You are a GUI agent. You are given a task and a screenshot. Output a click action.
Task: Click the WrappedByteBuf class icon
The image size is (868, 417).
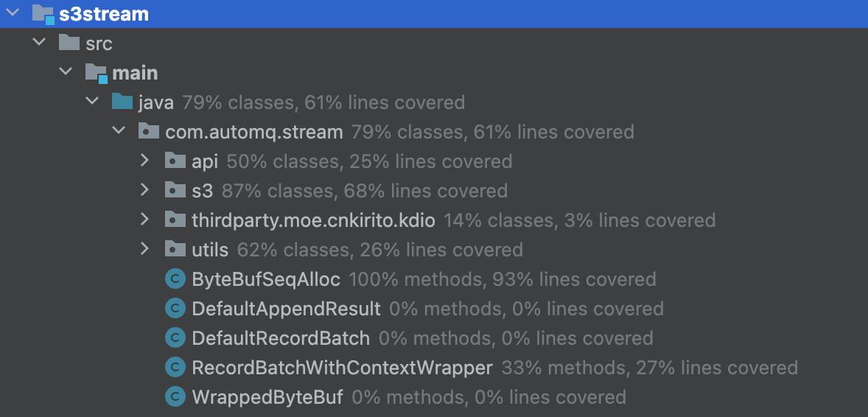point(175,396)
